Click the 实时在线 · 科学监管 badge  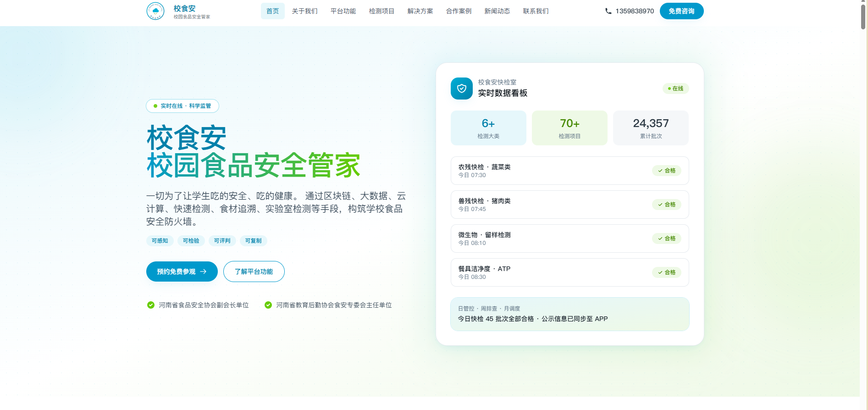(182, 106)
